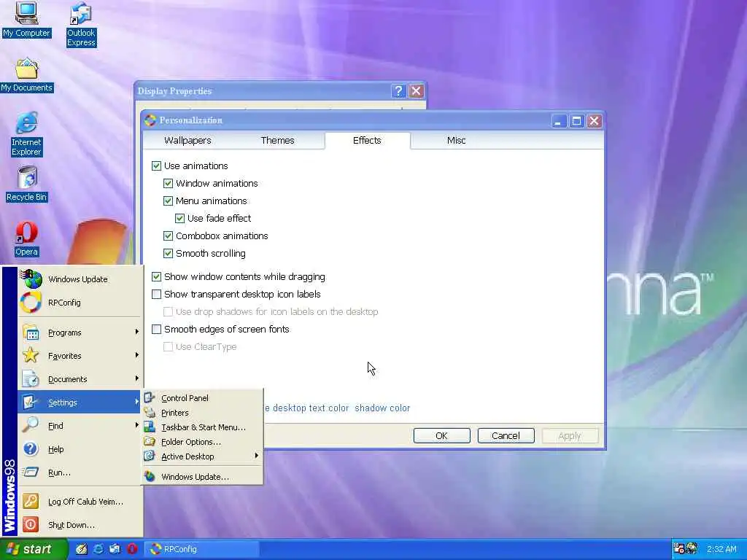Click the shadow color link
Viewport: 747px width, 560px height.
(x=382, y=408)
